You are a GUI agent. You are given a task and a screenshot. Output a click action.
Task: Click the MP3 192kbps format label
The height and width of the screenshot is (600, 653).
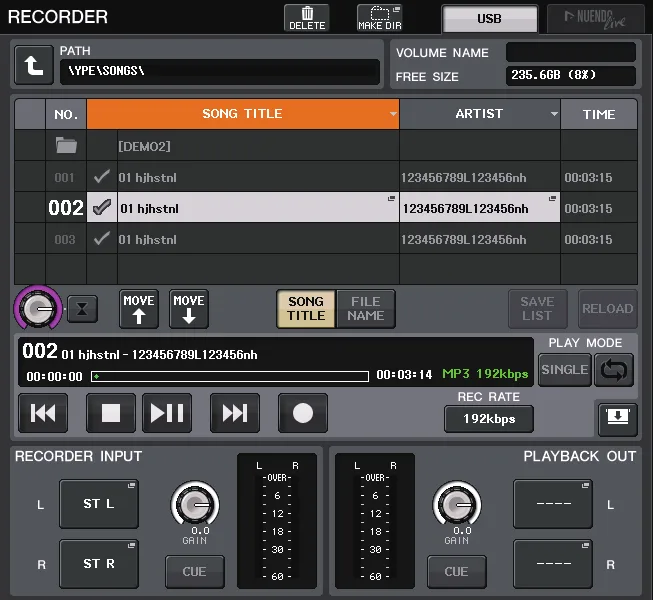pos(485,373)
